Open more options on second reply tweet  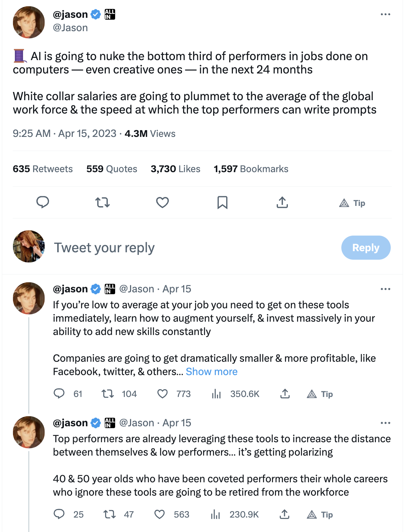(x=386, y=423)
